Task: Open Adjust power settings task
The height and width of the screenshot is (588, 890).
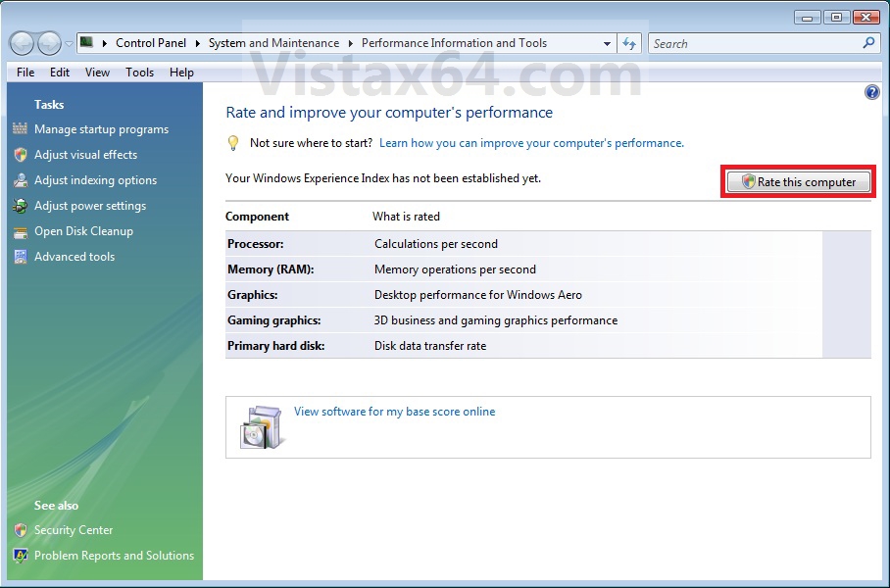Action: (90, 206)
